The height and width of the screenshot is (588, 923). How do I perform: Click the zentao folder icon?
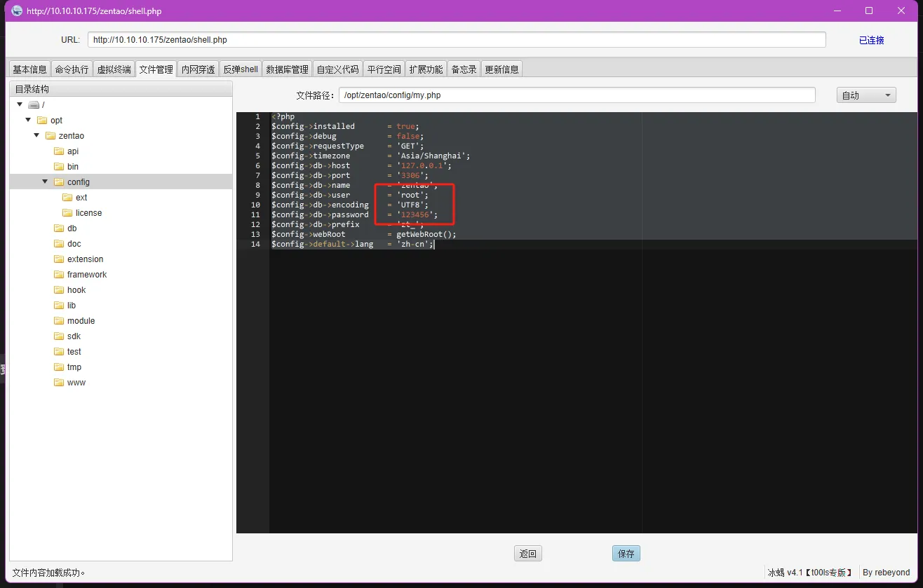[x=50, y=136]
